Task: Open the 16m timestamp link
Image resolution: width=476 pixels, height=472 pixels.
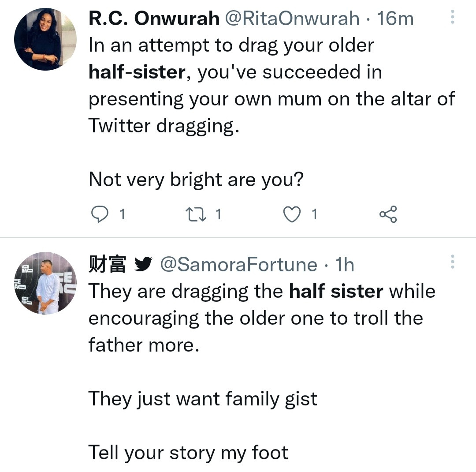Action: 395,19
